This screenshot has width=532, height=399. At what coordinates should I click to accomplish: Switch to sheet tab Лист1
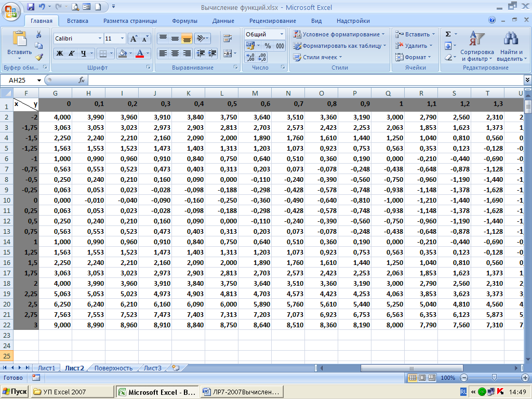tap(46, 368)
